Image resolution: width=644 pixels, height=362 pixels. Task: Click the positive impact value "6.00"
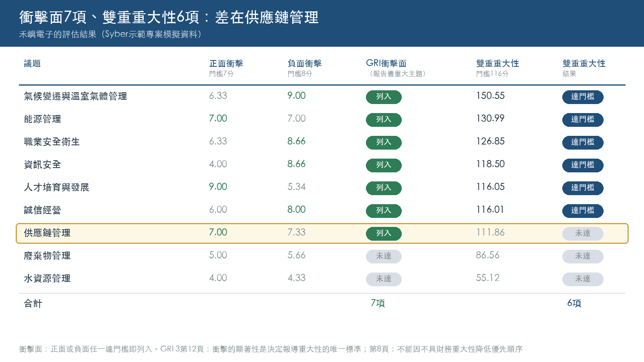point(218,210)
